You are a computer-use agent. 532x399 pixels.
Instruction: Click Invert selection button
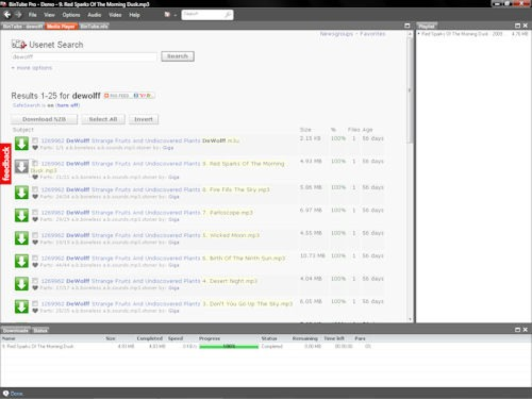[x=143, y=119]
